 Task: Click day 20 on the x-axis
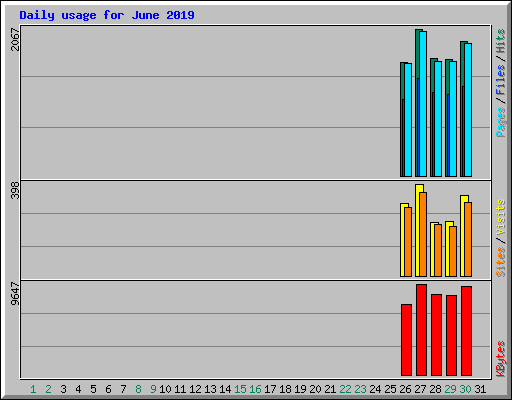315,389
